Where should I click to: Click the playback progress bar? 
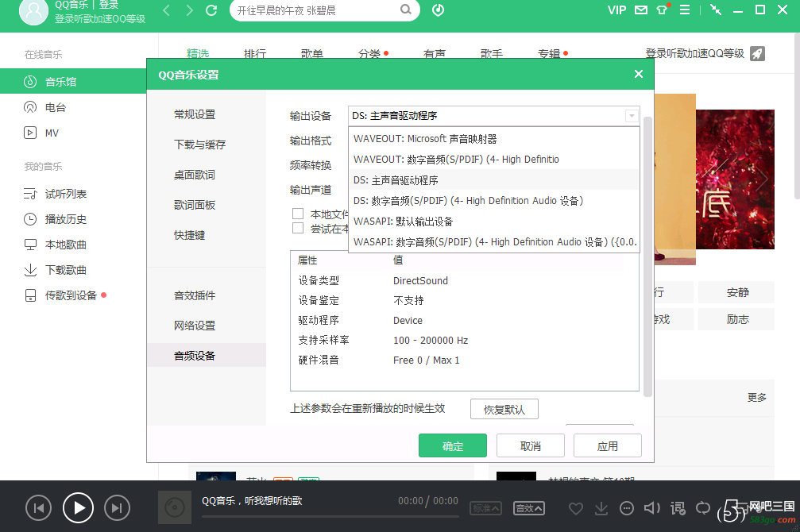(x=330, y=517)
